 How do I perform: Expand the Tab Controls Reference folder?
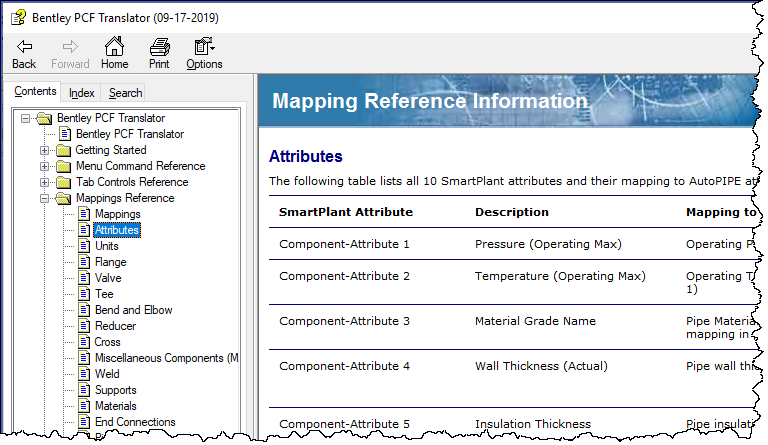point(44,182)
